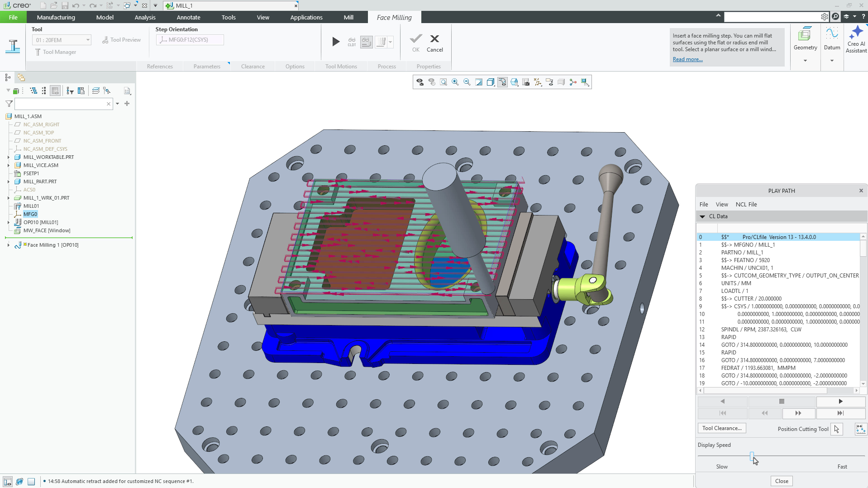
Task: Open the tree search filter dropdown arrow
Action: tap(117, 104)
